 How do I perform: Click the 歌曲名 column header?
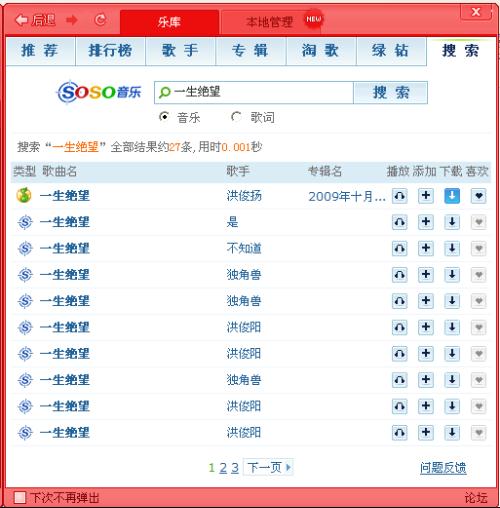tap(59, 171)
